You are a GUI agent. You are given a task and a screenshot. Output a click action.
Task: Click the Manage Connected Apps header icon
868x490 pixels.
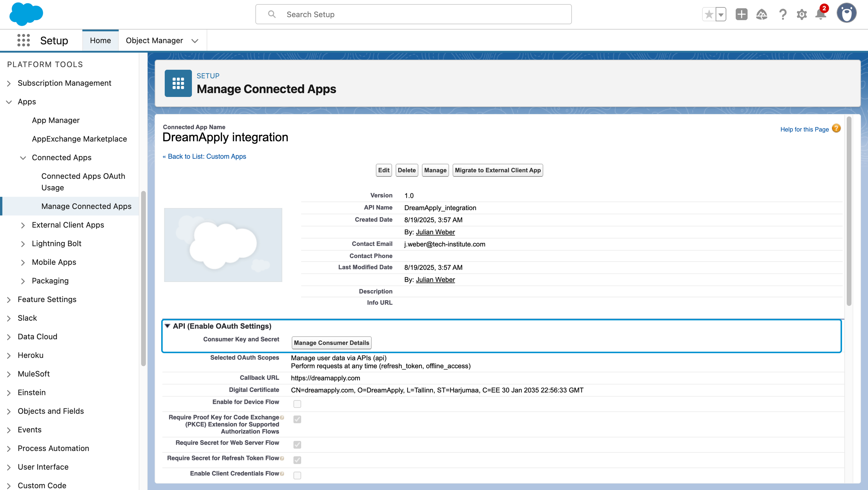[178, 83]
